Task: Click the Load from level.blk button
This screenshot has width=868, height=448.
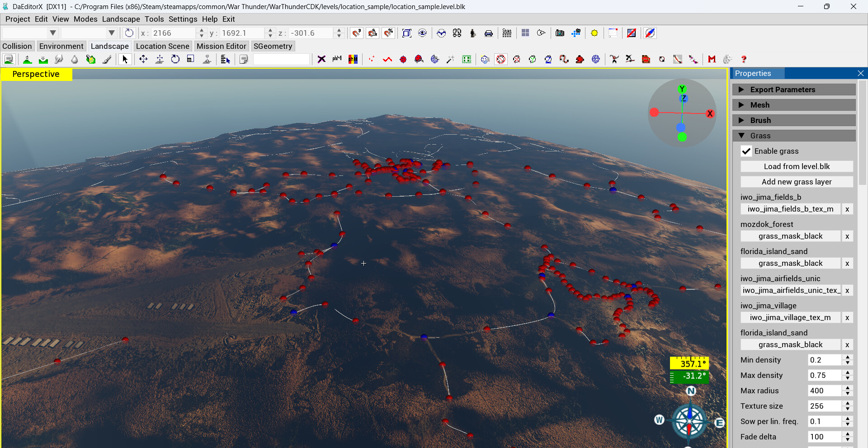Action: (797, 166)
